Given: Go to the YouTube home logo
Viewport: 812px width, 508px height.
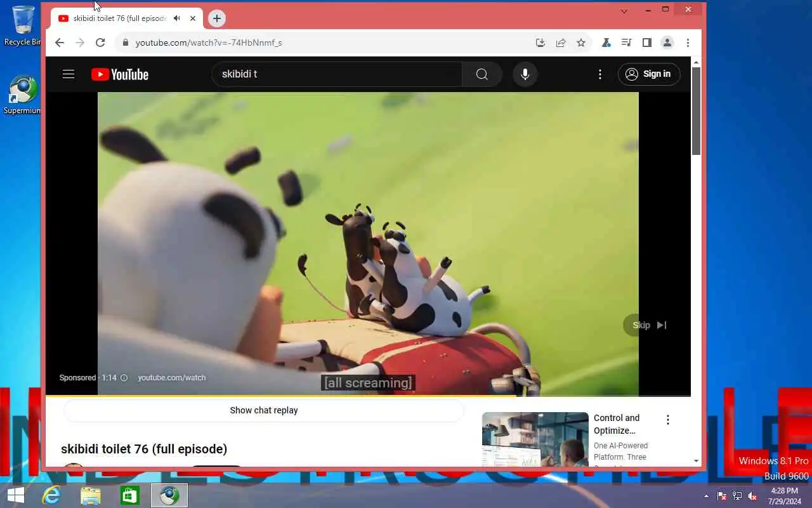Looking at the screenshot, I should click(120, 74).
